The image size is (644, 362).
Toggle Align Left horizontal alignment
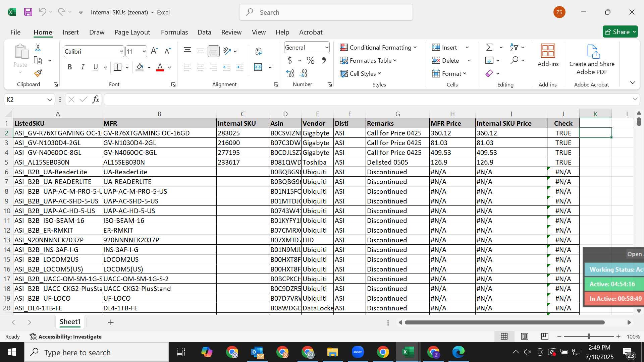click(187, 67)
